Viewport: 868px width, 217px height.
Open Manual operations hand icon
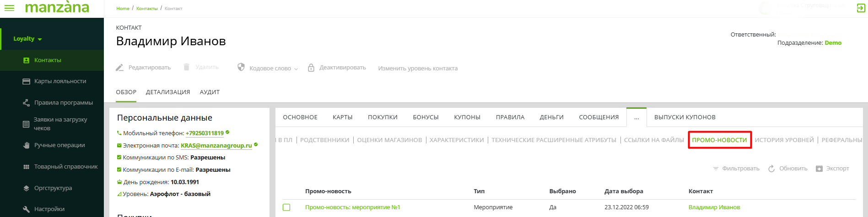26,145
